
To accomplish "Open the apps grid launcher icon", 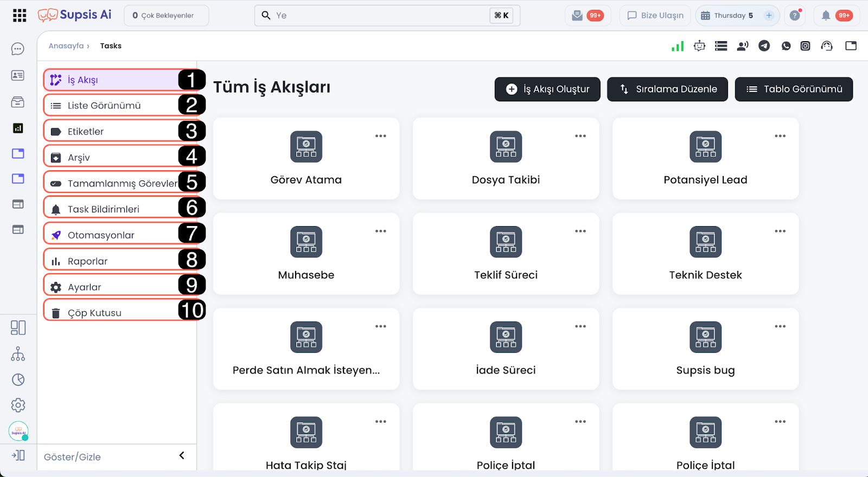I will (x=20, y=15).
